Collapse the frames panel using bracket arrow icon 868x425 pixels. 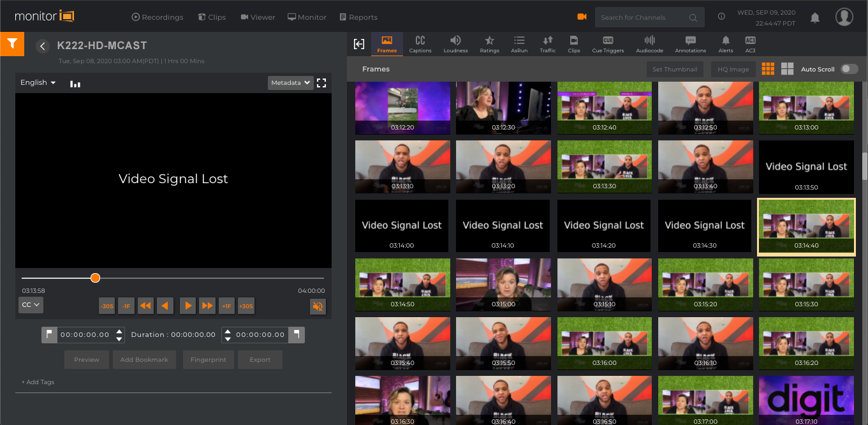click(x=359, y=44)
